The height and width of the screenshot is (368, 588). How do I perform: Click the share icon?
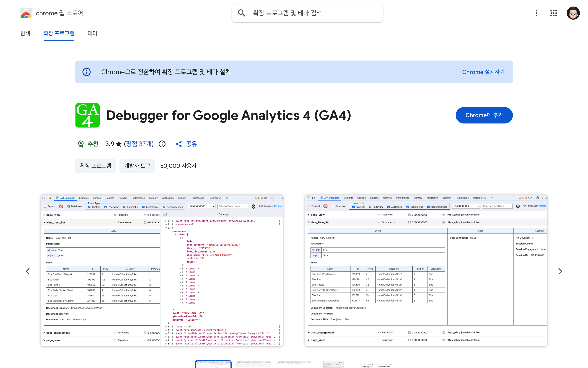(x=179, y=144)
